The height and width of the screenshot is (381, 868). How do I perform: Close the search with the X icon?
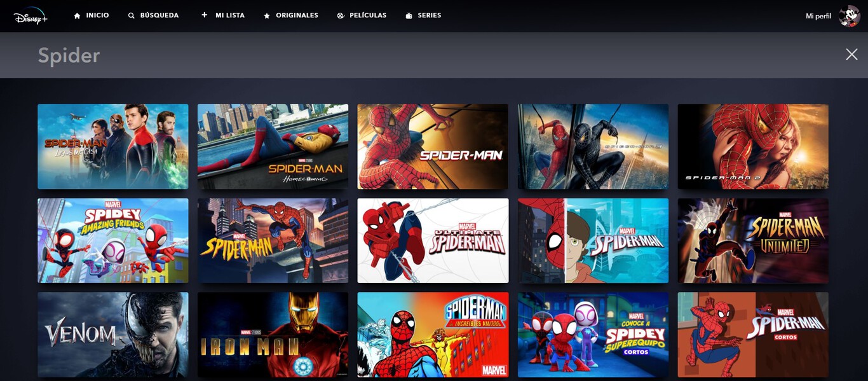[x=851, y=54]
